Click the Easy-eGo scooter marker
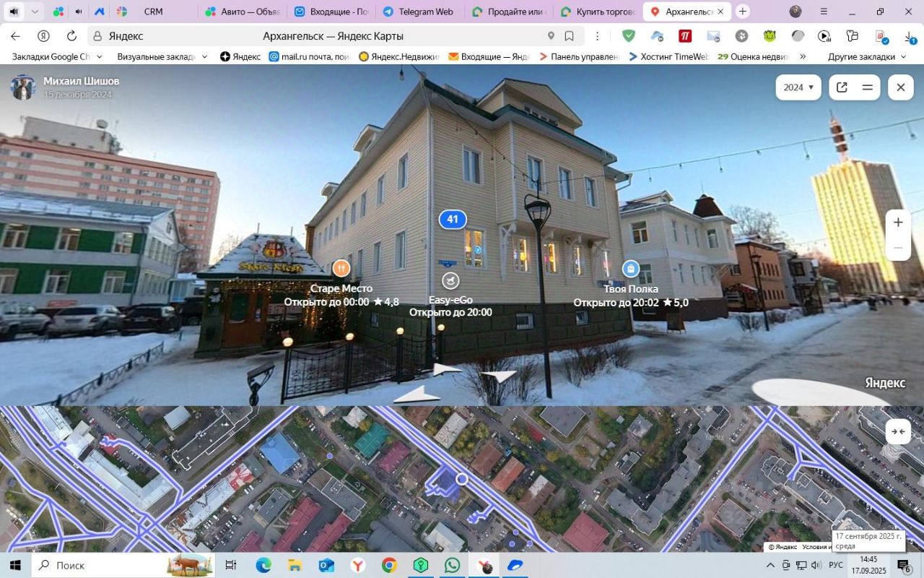 coord(450,280)
